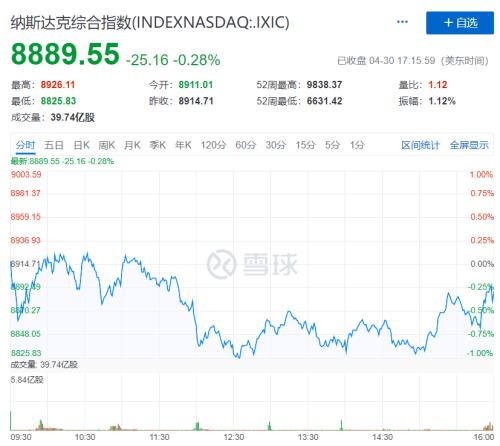Viewport: 500px width, 446px height.
Task: Click the 11:30 time axis label
Action: [x=159, y=437]
